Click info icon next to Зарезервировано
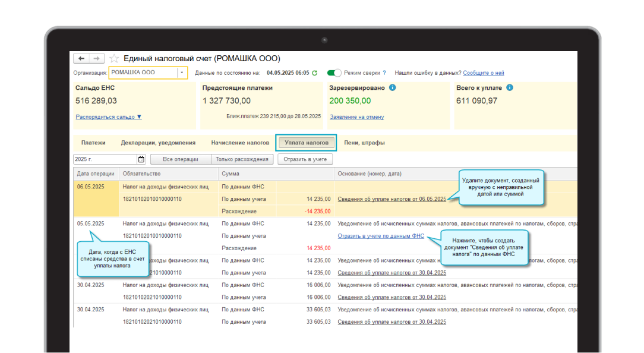 [x=393, y=87]
